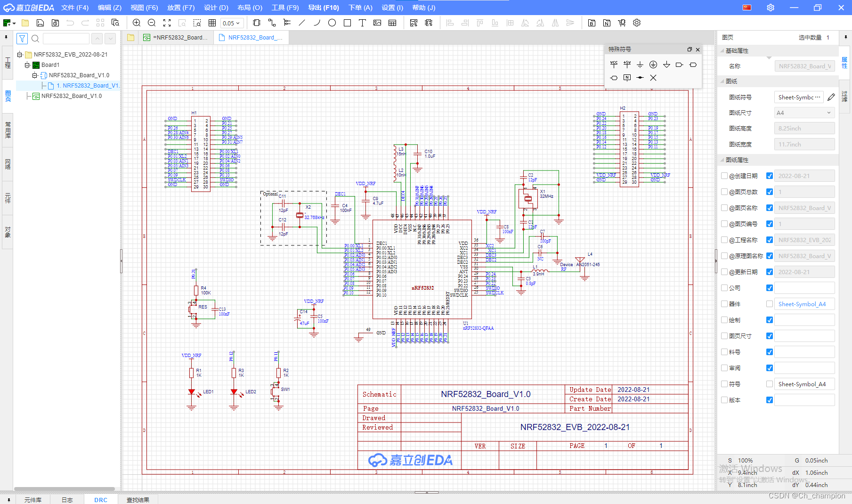Screen dimensions: 852x504
Task: Open the 设计 (D) menu
Action: tap(216, 7)
